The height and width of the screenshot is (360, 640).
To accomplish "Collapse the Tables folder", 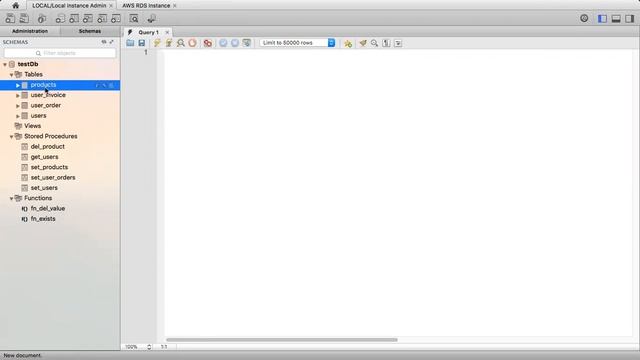I will (11, 75).
